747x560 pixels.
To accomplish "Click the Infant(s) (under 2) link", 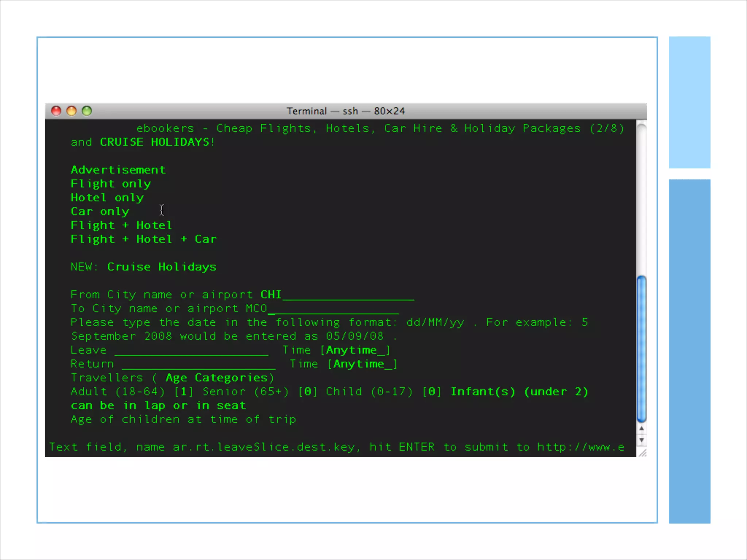I will click(519, 392).
